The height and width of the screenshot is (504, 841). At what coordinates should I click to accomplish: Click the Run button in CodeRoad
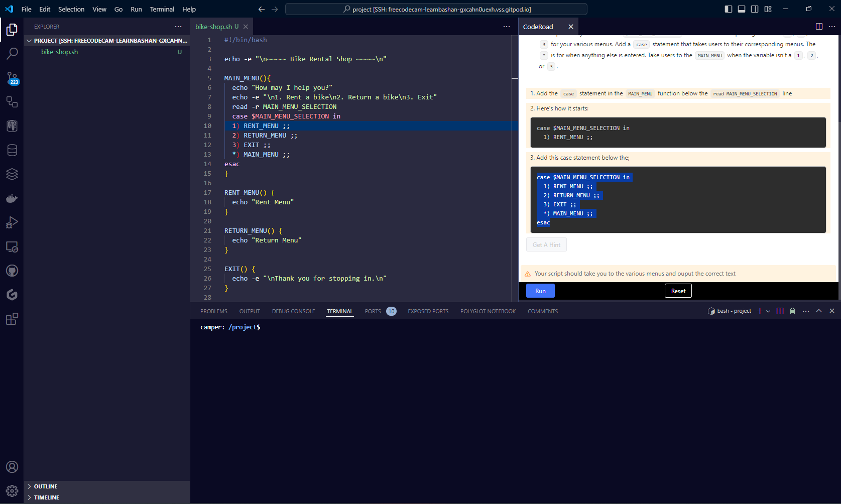(540, 291)
